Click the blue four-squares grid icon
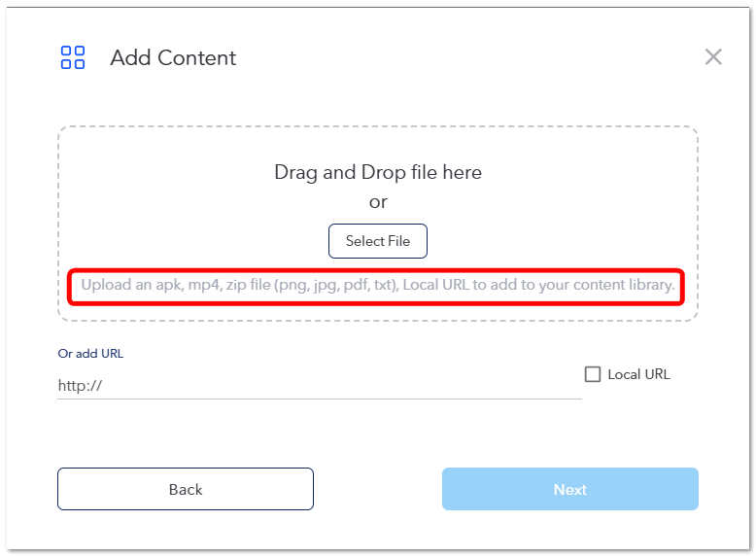Screen dimensions: 756x556 [73, 57]
